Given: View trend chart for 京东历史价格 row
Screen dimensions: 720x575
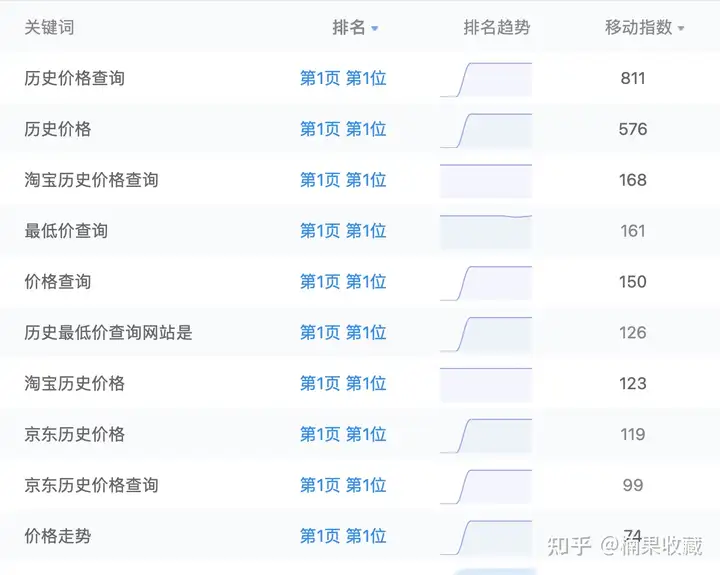Looking at the screenshot, I should [486, 436].
